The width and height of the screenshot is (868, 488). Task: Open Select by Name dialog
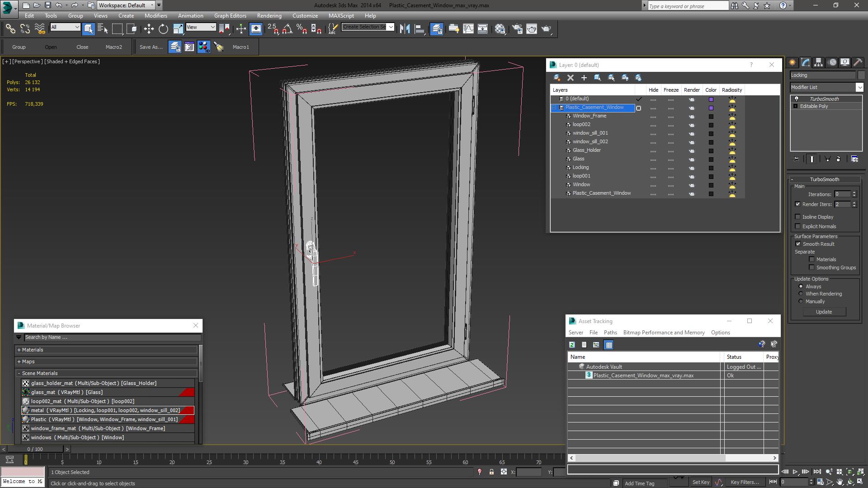tap(103, 29)
